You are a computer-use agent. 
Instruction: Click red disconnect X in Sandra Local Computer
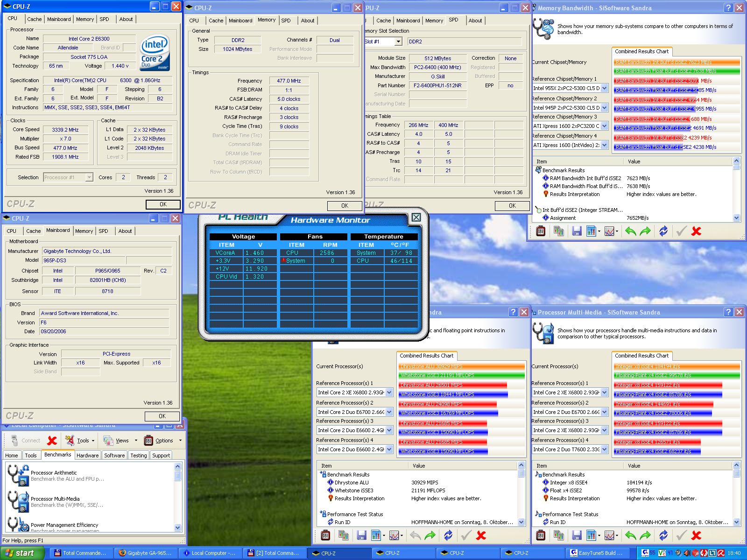click(52, 440)
